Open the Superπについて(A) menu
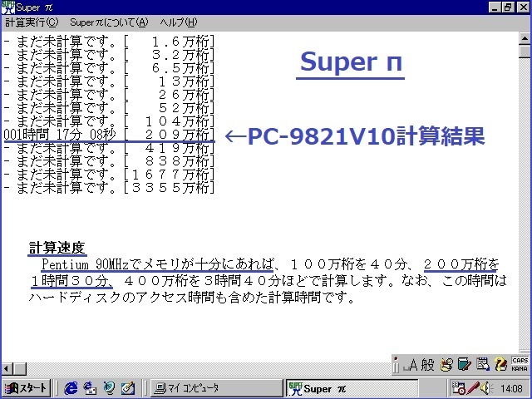 tap(109, 22)
